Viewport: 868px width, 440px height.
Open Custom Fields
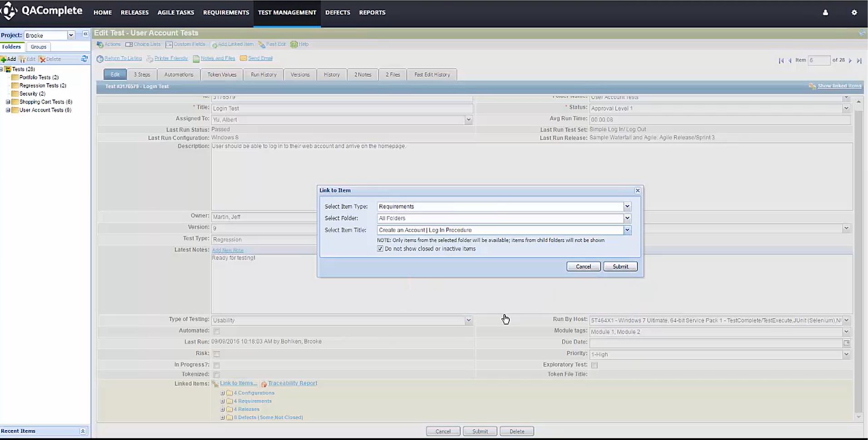tap(169, 44)
